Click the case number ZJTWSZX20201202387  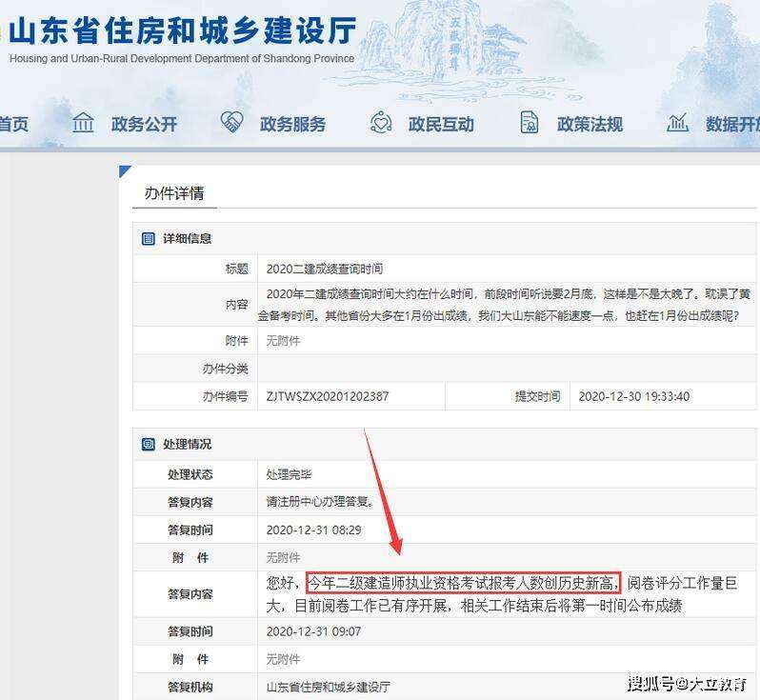pos(328,396)
